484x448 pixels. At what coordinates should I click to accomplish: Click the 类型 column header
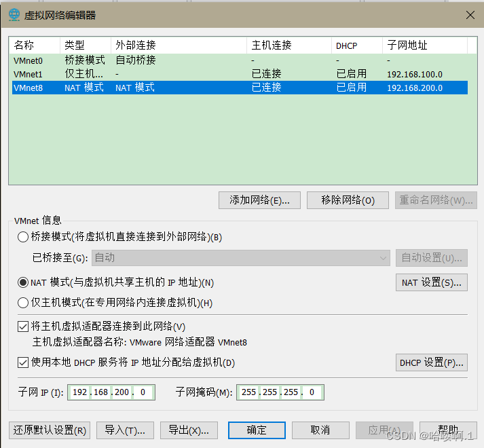point(86,45)
